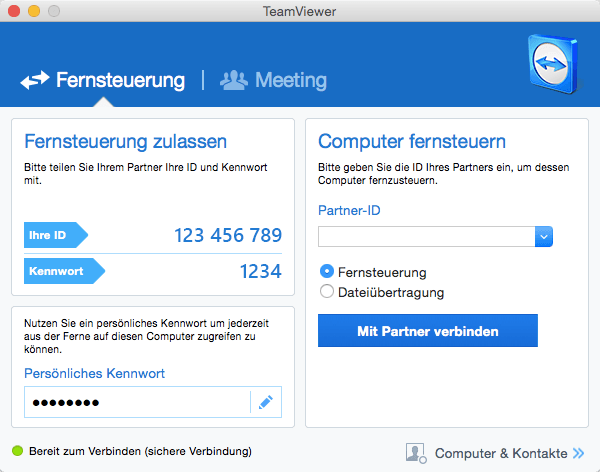Open Computer & Kontakte link
Screen dimensions: 600x472
point(501,453)
